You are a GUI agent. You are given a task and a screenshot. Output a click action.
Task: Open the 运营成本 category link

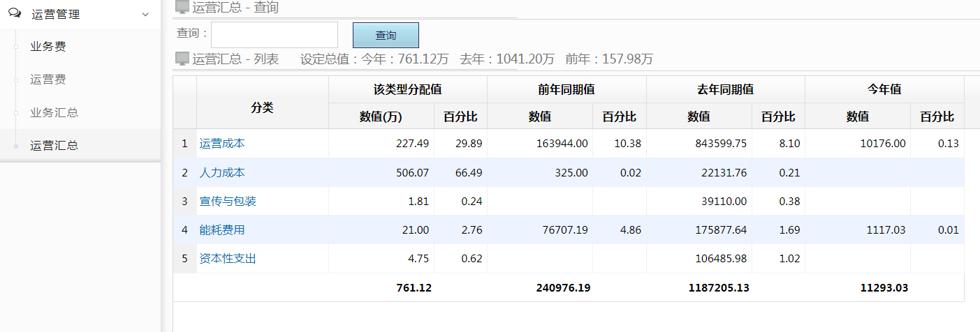(x=222, y=143)
